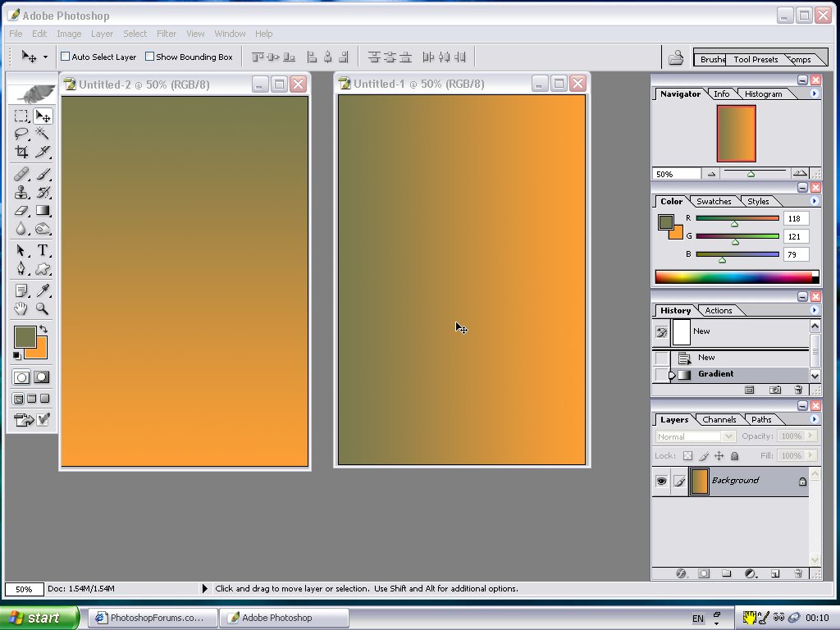Select the Zoom magnifier tool
Image resolution: width=840 pixels, height=630 pixels.
[43, 309]
